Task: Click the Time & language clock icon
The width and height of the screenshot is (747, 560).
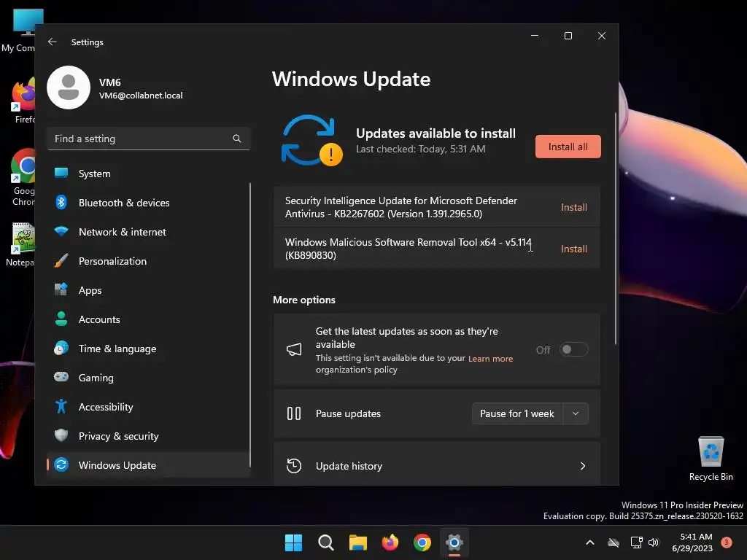Action: tap(61, 348)
